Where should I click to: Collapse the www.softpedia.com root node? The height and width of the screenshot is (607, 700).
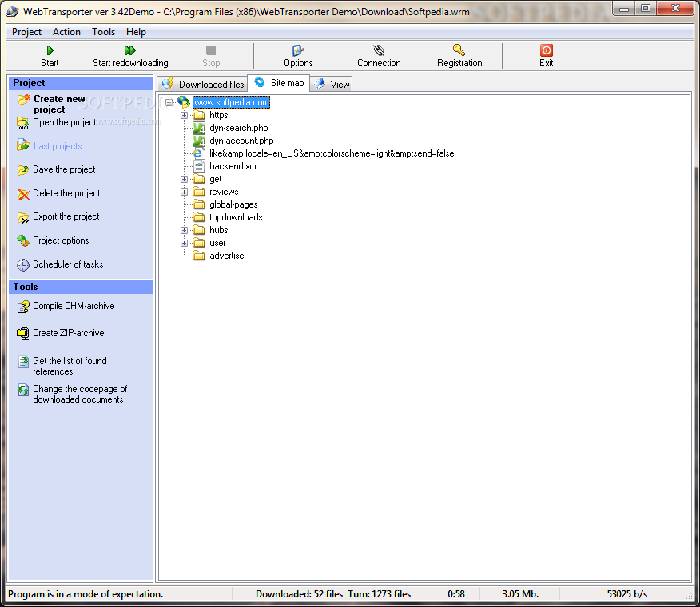pyautogui.click(x=169, y=103)
